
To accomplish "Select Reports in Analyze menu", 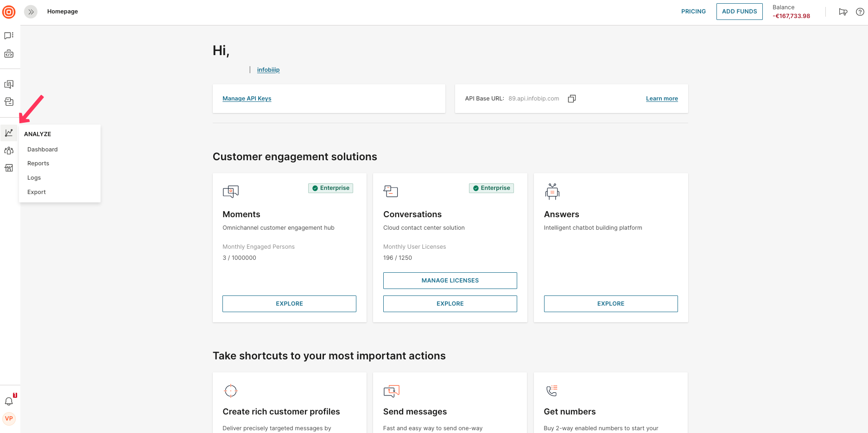I will click(38, 163).
